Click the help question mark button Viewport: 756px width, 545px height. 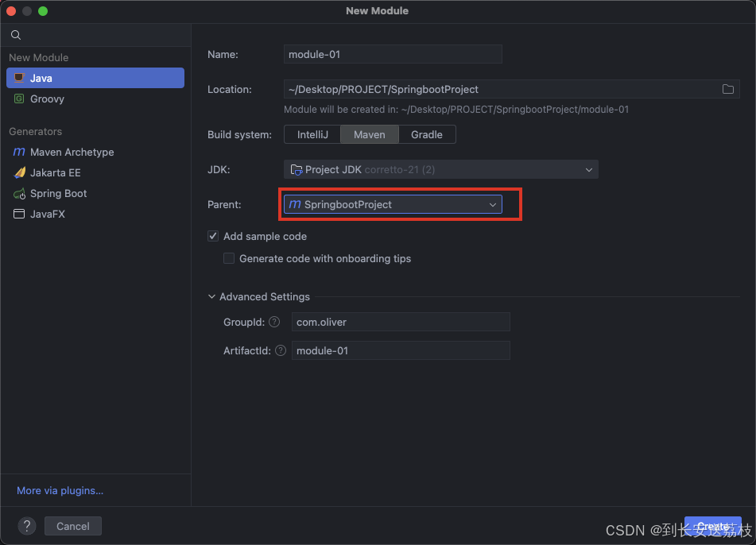(x=27, y=526)
